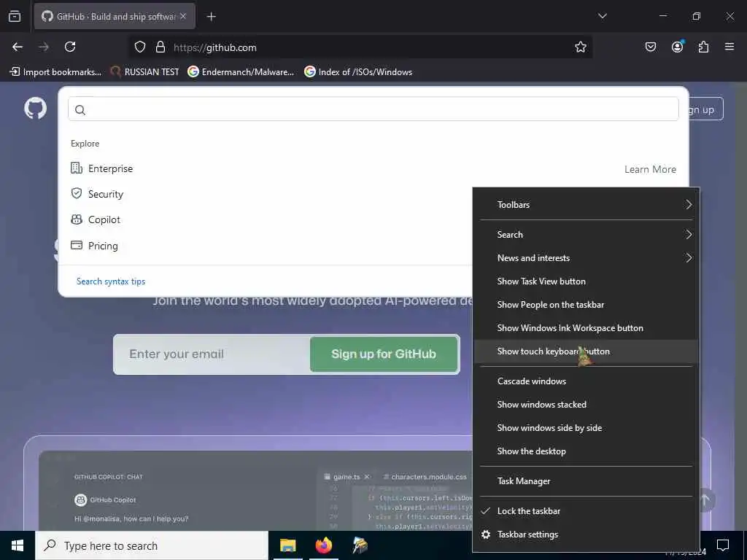
Task: Open Import bookmarks bookmark item
Action: [x=55, y=72]
